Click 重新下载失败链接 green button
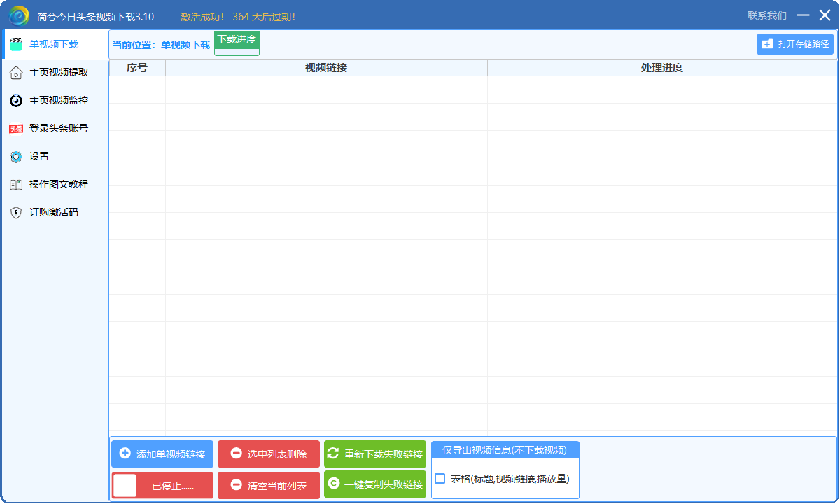Image resolution: width=840 pixels, height=504 pixels. pyautogui.click(x=375, y=454)
